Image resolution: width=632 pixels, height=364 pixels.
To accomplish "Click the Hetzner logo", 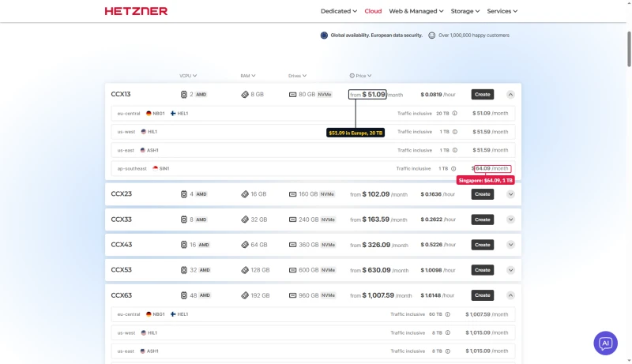I will coord(136,11).
